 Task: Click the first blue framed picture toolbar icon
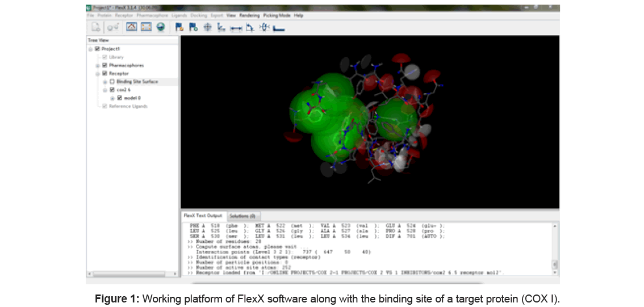pos(131,27)
